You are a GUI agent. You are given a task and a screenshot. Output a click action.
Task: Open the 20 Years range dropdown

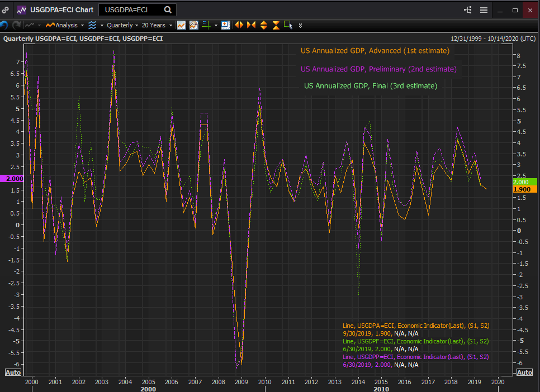coord(156,25)
